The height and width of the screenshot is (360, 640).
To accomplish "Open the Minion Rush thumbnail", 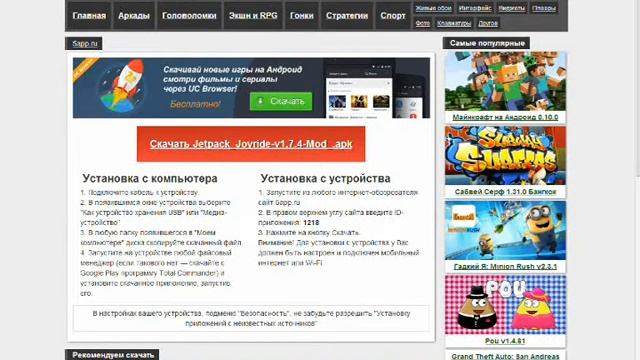I will coord(505,230).
